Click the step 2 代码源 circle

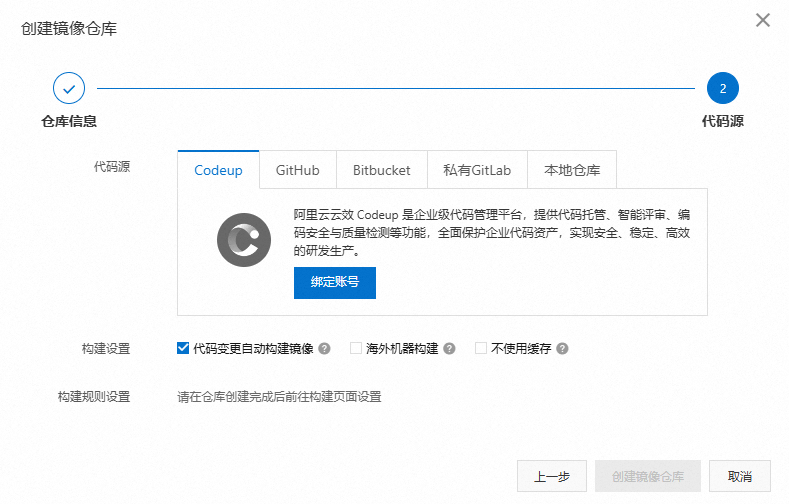723,89
